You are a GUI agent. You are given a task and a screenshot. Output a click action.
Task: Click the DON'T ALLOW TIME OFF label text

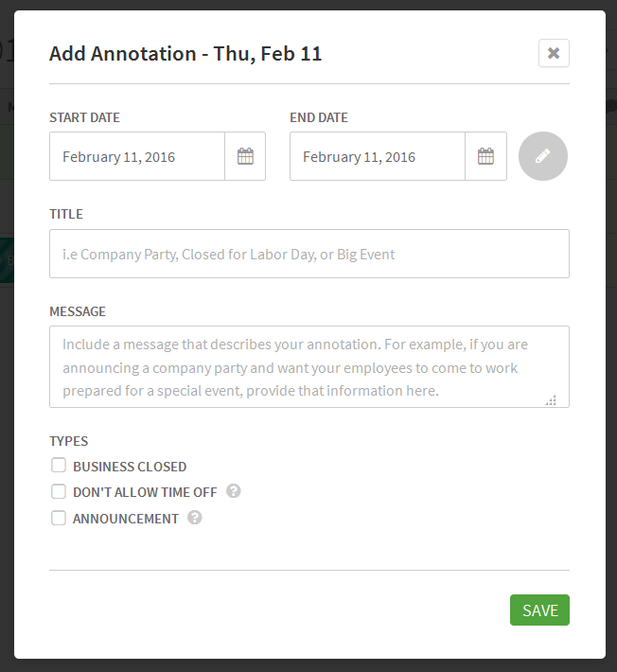(x=145, y=492)
